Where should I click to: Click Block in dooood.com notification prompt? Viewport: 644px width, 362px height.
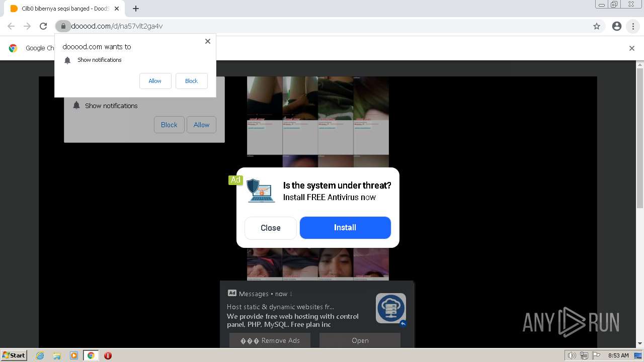click(x=191, y=81)
